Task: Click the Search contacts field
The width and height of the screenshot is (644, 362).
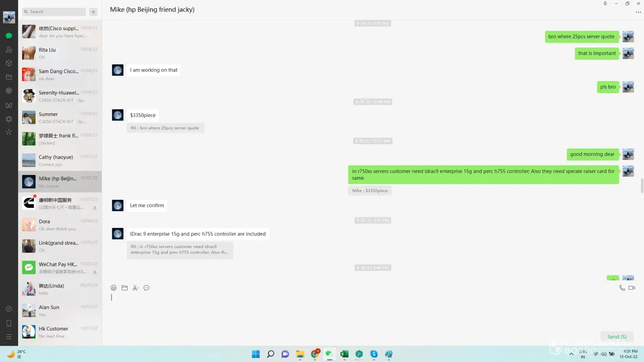Action: click(x=54, y=12)
